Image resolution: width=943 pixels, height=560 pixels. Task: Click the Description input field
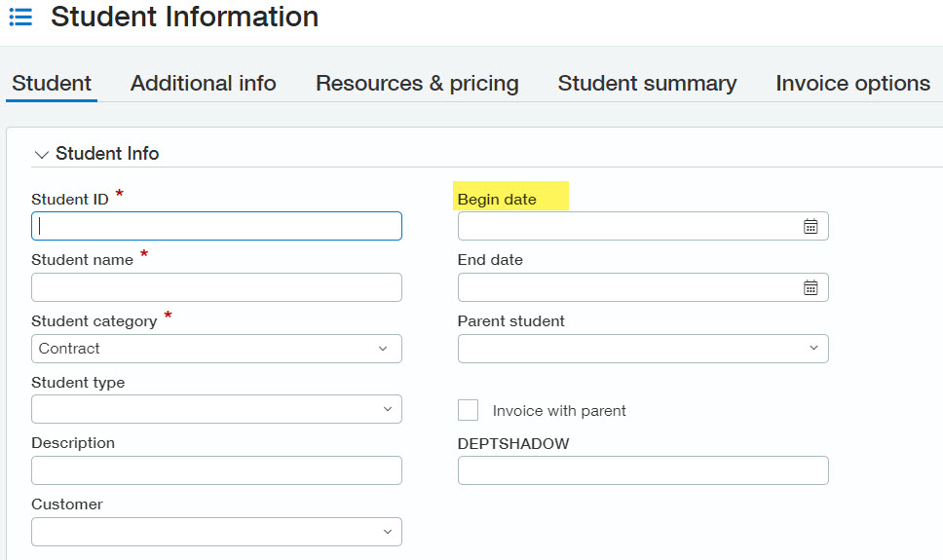click(x=216, y=470)
